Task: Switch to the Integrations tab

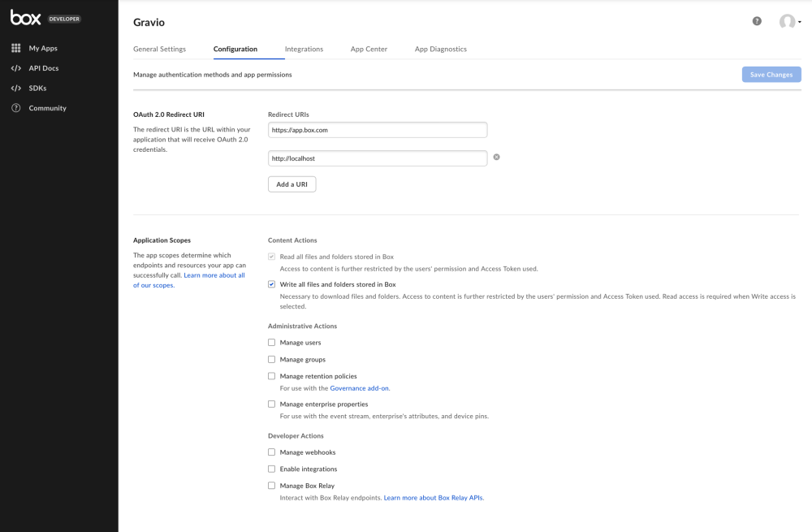Action: click(x=304, y=49)
